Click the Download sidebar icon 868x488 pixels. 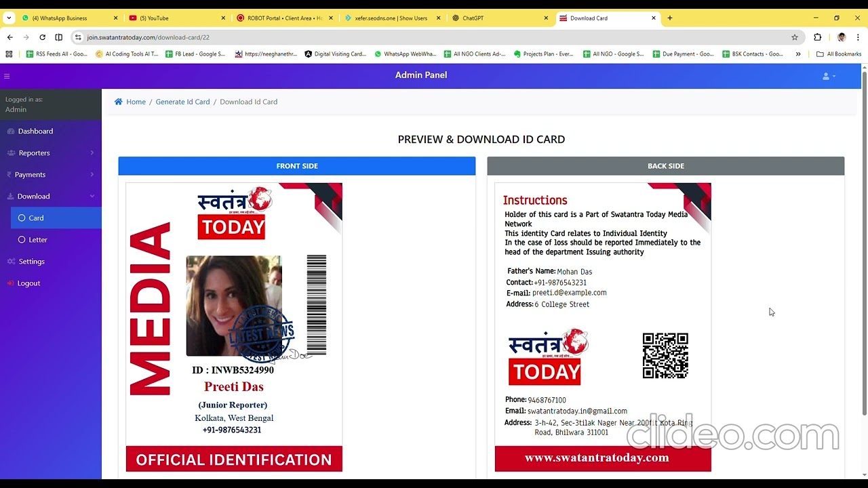(11, 196)
